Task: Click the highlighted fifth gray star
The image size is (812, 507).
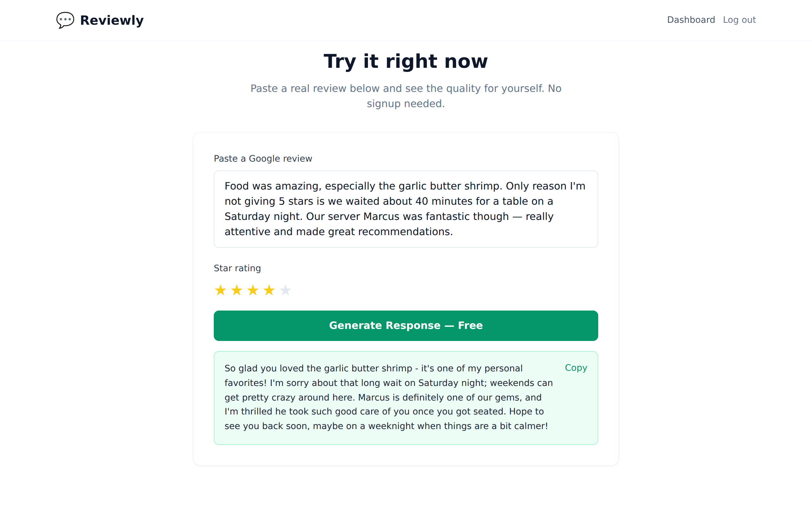Action: pos(285,290)
